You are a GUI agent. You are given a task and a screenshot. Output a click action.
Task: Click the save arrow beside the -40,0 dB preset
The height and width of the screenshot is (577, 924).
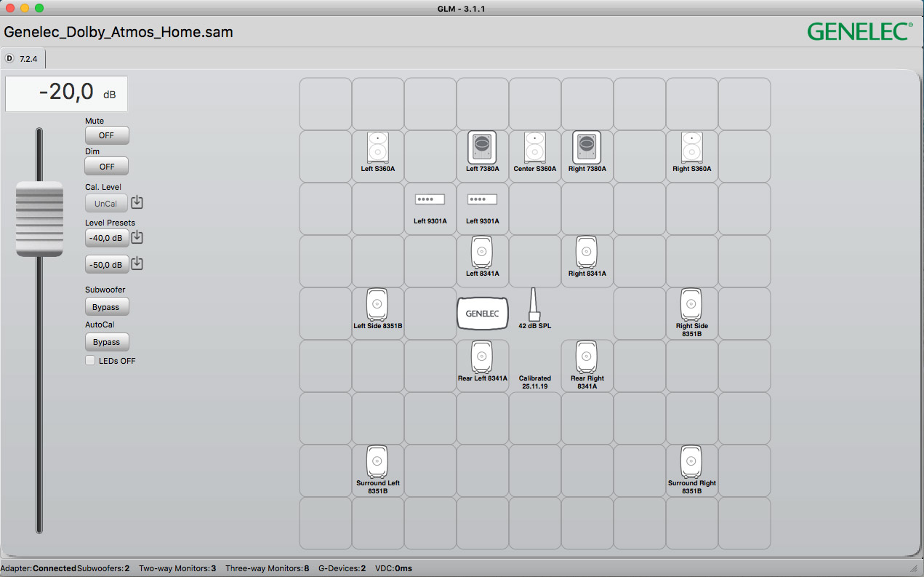(137, 237)
